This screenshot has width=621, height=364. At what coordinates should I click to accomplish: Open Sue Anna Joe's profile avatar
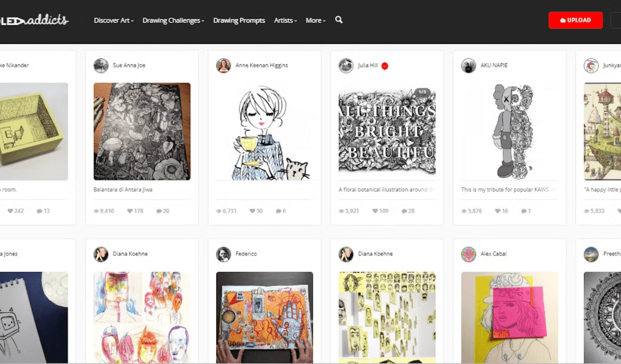pyautogui.click(x=101, y=65)
